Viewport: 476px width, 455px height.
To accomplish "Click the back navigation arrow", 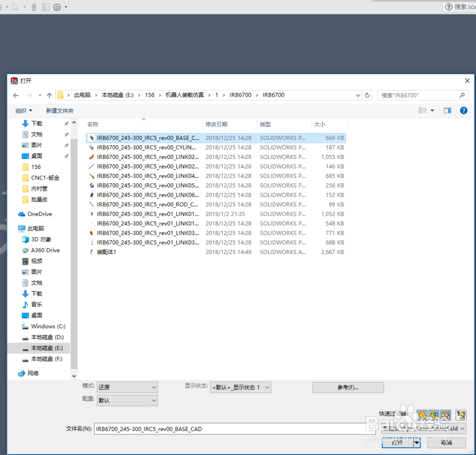I will pos(16,95).
